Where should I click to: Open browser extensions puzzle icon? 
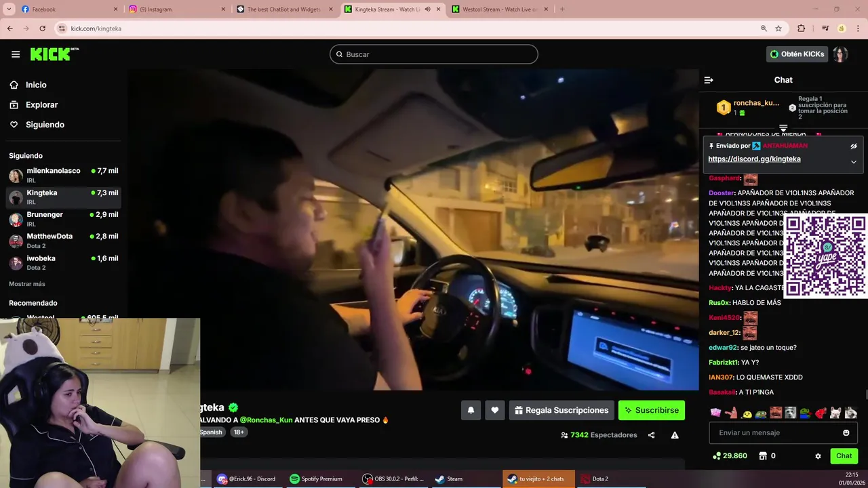point(801,28)
